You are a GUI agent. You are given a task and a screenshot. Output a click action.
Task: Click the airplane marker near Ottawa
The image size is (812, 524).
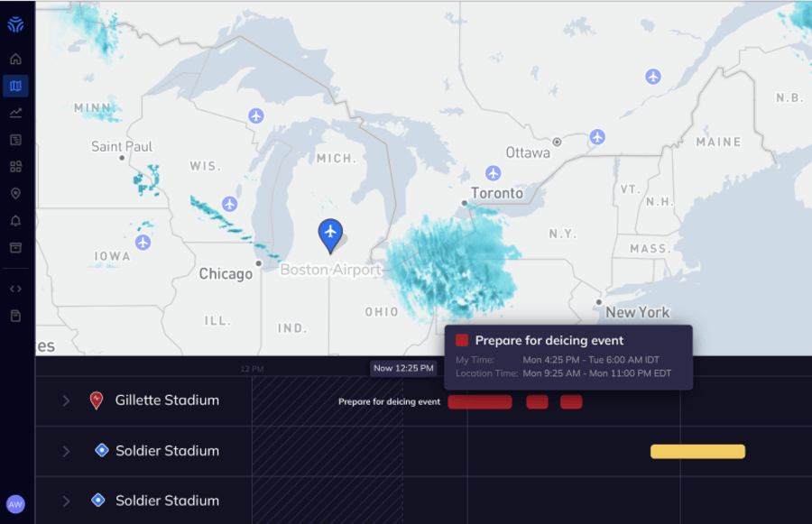[597, 137]
